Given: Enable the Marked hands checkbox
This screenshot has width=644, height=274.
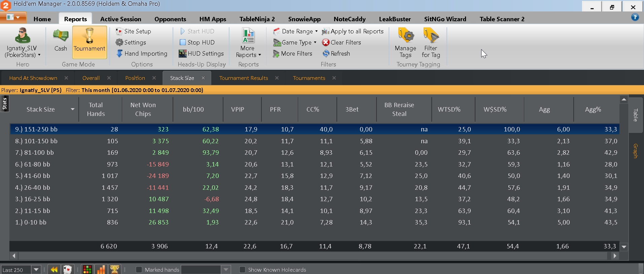Looking at the screenshot, I should click(139, 270).
